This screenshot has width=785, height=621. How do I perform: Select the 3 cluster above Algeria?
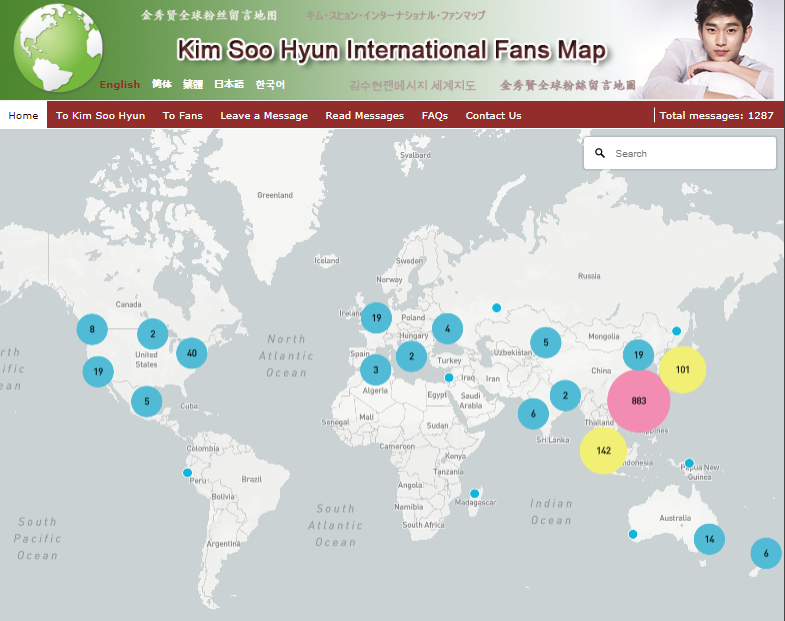click(375, 370)
